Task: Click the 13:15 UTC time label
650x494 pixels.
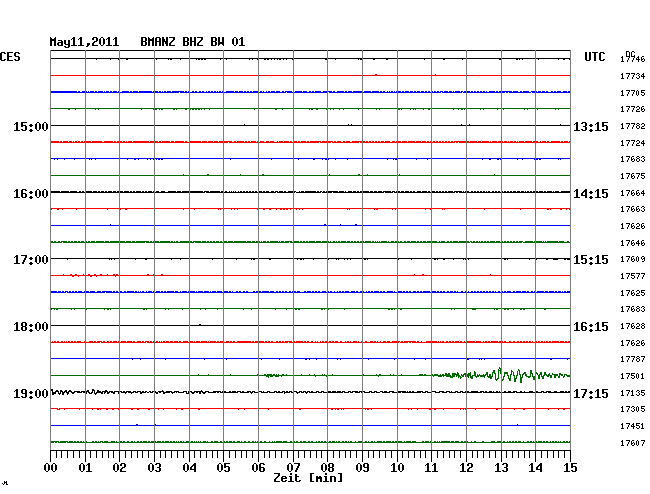Action: [x=591, y=126]
